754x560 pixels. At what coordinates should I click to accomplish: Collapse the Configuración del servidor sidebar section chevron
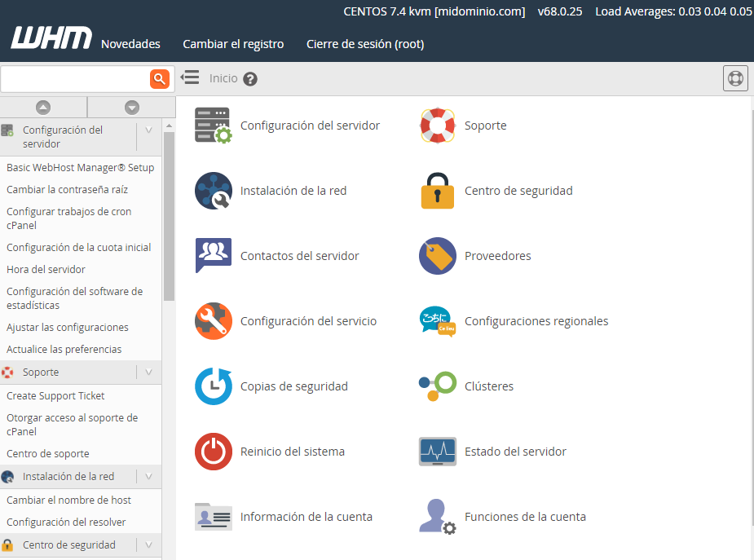pyautogui.click(x=148, y=130)
